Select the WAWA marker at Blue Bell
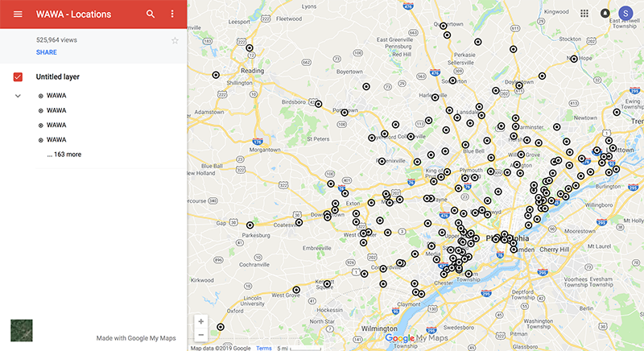 point(465,144)
